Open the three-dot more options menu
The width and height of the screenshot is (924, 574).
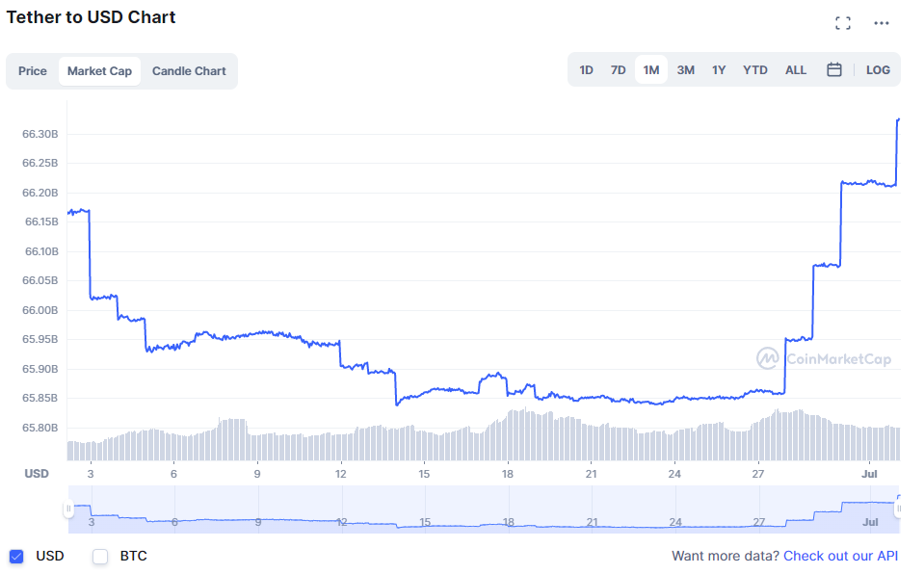881,23
